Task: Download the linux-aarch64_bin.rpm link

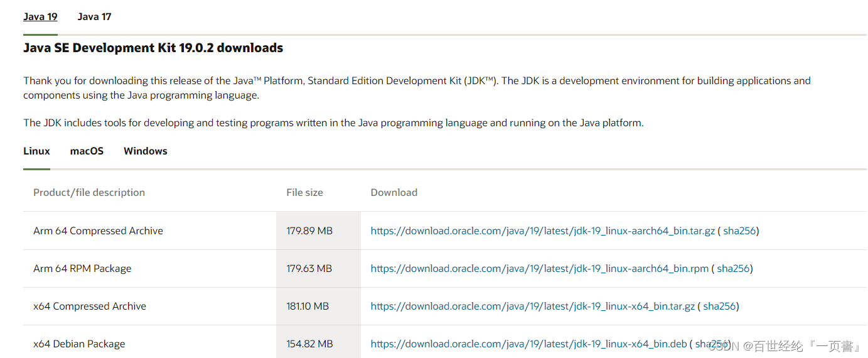Action: point(540,269)
